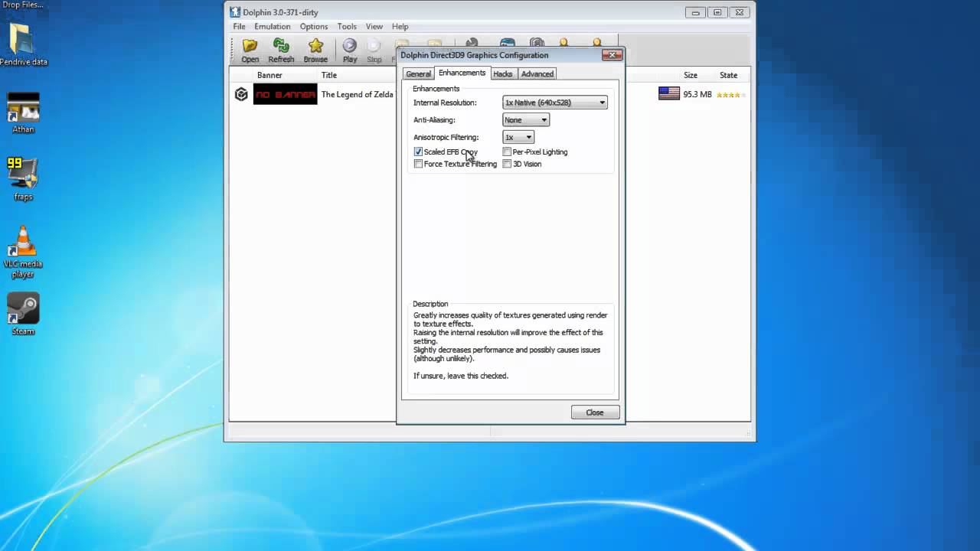This screenshot has width=980, height=551.
Task: Select the Legend of Zelda banner thumbnail
Action: pos(285,95)
